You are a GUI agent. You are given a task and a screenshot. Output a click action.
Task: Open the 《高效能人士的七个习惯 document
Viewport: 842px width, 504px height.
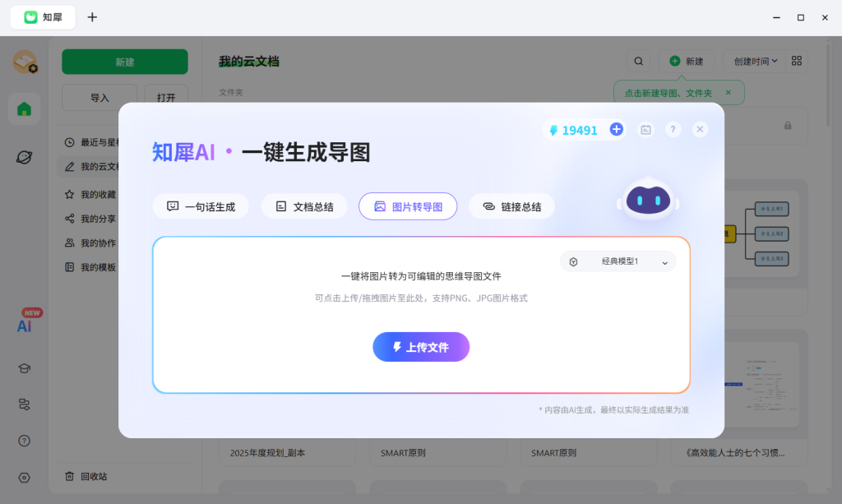(x=734, y=452)
